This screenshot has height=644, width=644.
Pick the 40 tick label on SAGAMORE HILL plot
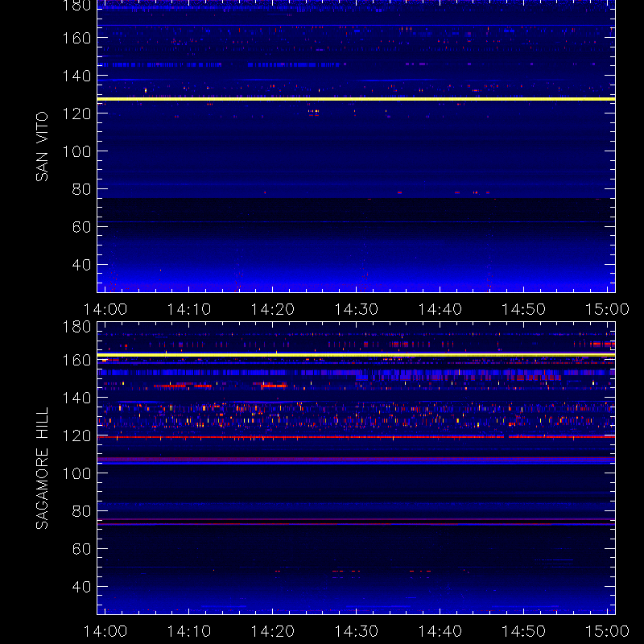81,587
